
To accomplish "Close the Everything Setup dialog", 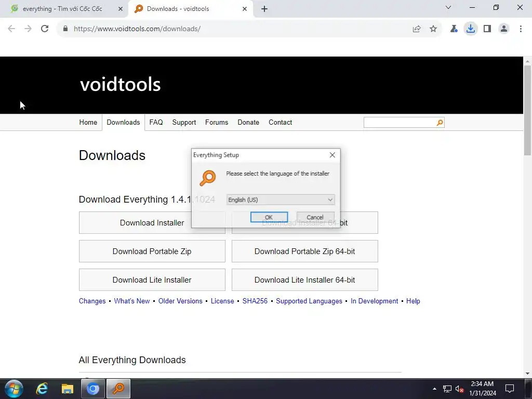I will coord(332,155).
